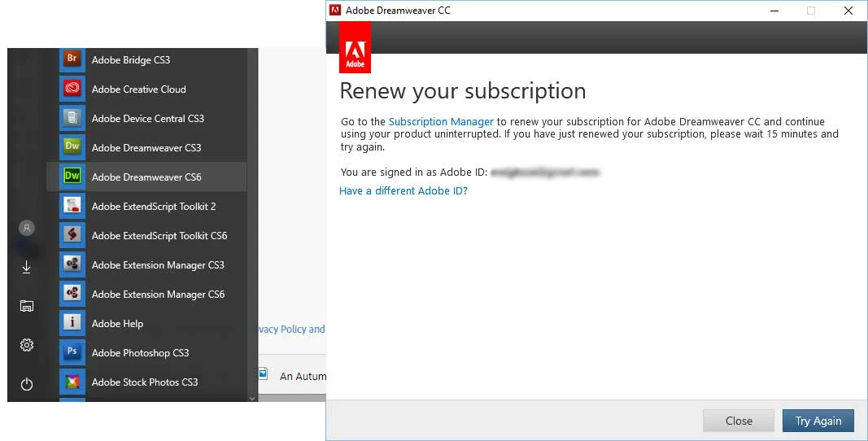Click the blurred Adobe ID email text
Viewport: 868px width, 441px height.
pos(545,172)
